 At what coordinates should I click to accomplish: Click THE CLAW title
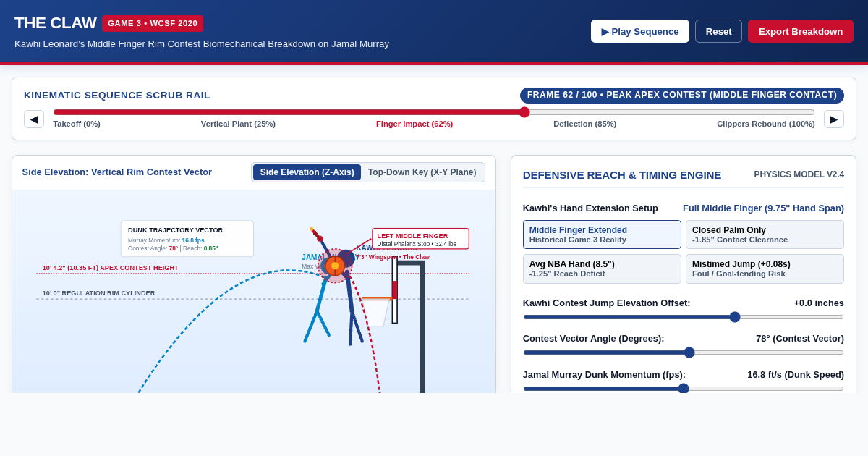point(55,23)
